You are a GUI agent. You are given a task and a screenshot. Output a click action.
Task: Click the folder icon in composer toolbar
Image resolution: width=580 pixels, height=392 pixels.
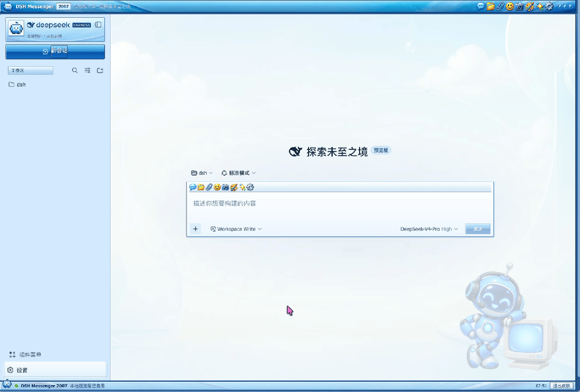(x=201, y=187)
